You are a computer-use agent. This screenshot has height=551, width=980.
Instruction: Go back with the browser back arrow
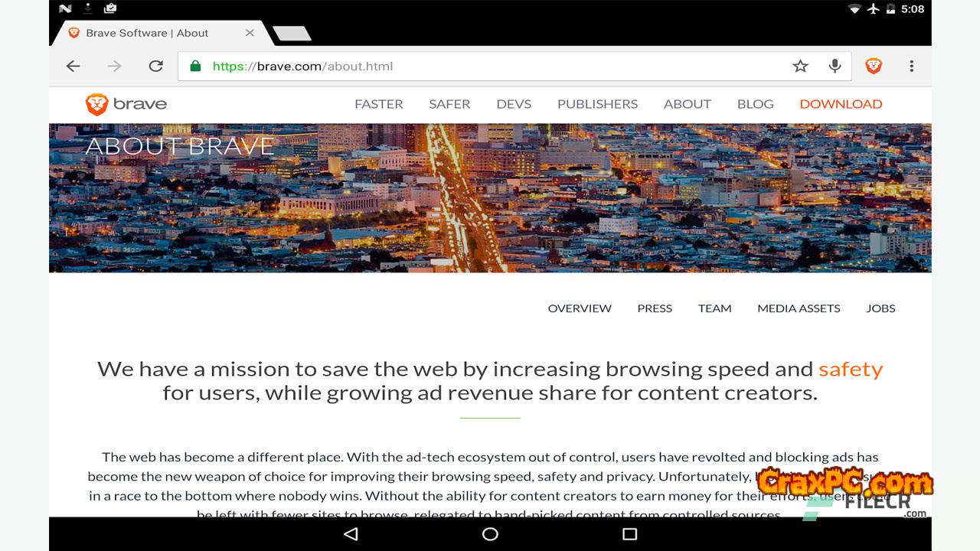(73, 66)
